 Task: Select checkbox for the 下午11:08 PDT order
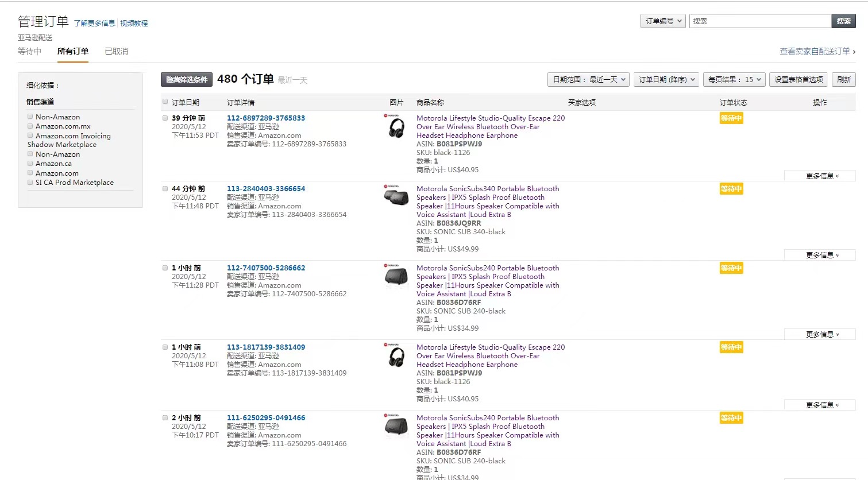165,347
